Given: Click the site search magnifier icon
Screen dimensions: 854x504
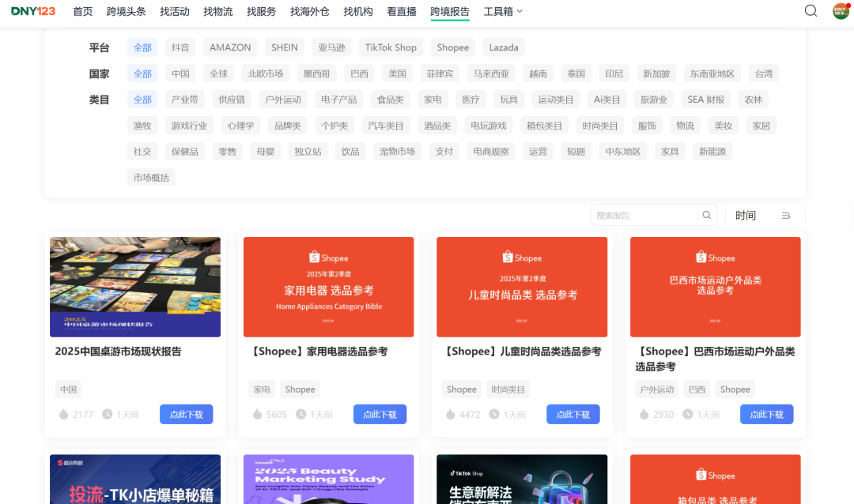Looking at the screenshot, I should click(811, 11).
